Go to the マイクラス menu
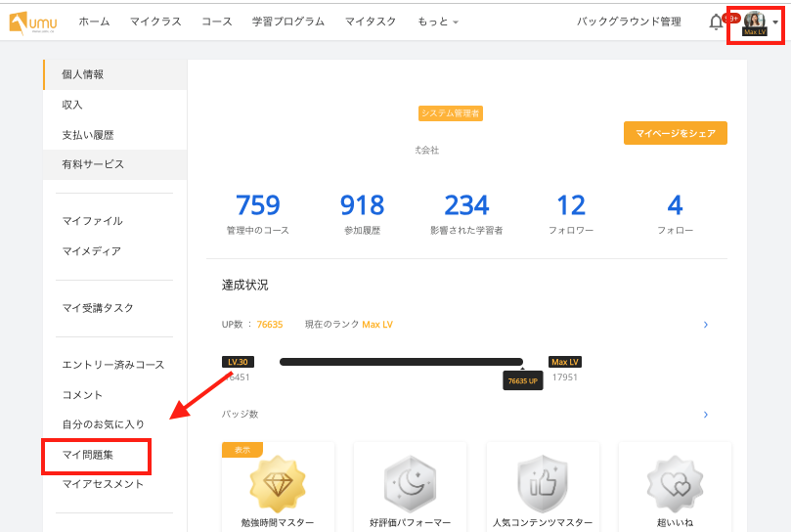Screen dimensions: 791x532 [x=155, y=22]
